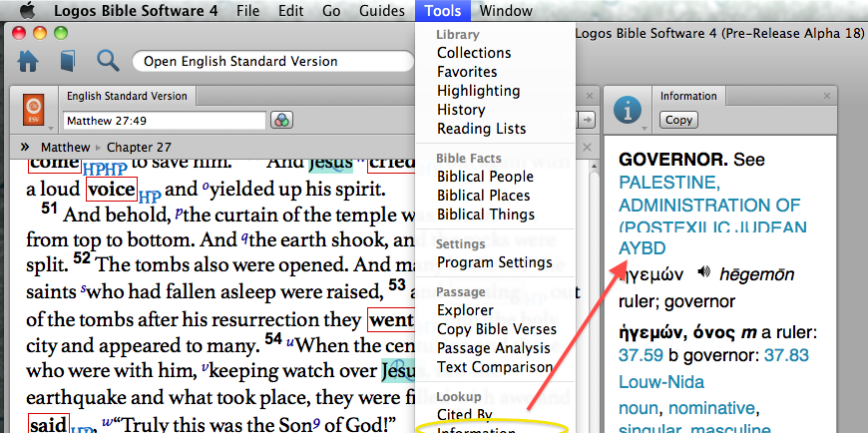Image resolution: width=868 pixels, height=433 pixels.
Task: Open Passage Analysis tool
Action: point(493,348)
